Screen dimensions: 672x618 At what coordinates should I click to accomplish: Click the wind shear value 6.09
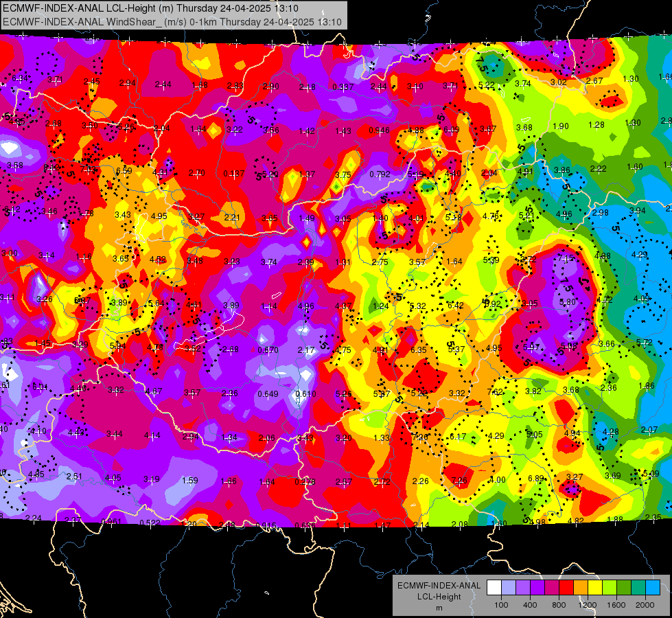451,129
